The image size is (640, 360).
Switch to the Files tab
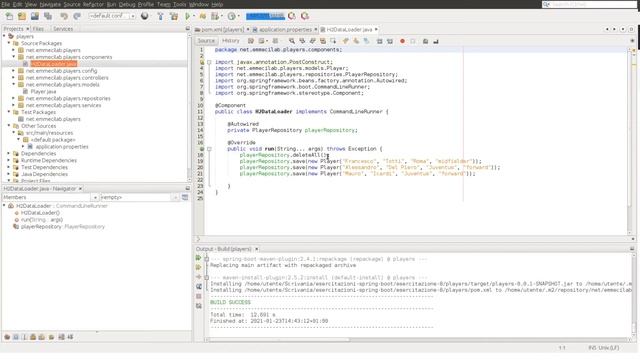(x=38, y=29)
